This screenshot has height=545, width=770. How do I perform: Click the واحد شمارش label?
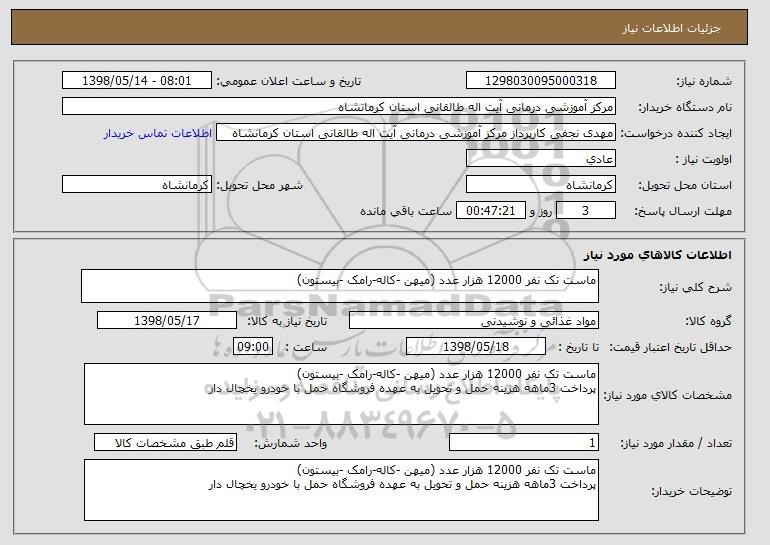(x=290, y=443)
